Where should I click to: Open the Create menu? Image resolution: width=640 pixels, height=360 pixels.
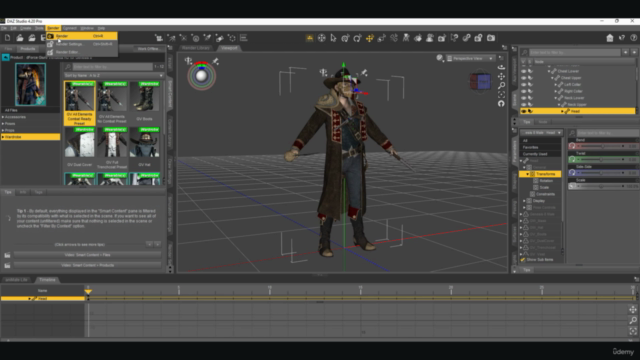[x=26, y=28]
